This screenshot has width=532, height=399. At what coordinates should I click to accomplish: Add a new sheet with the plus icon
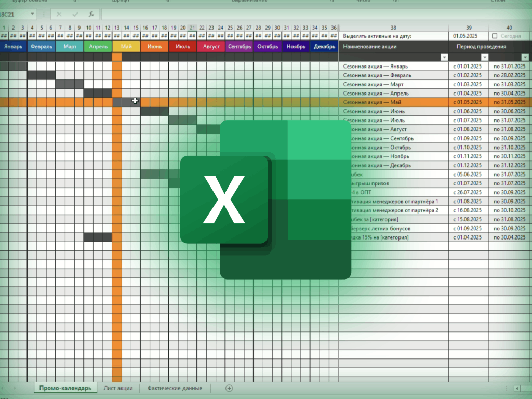point(229,388)
